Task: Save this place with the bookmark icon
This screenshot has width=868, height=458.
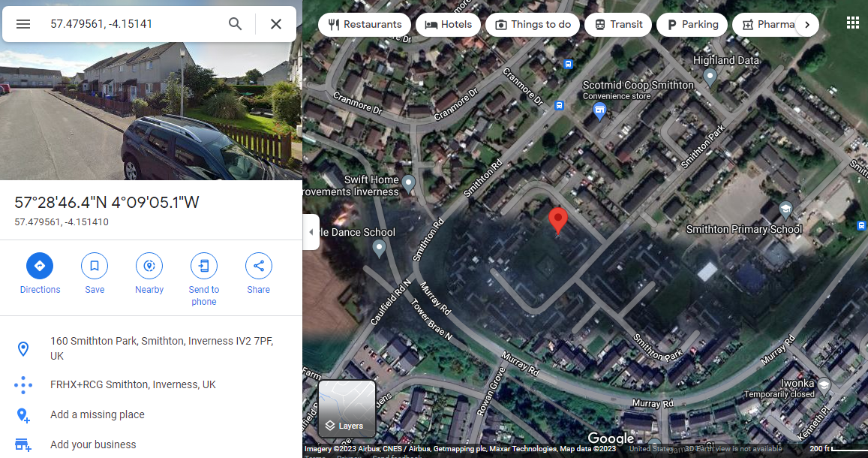Action: 95,273
